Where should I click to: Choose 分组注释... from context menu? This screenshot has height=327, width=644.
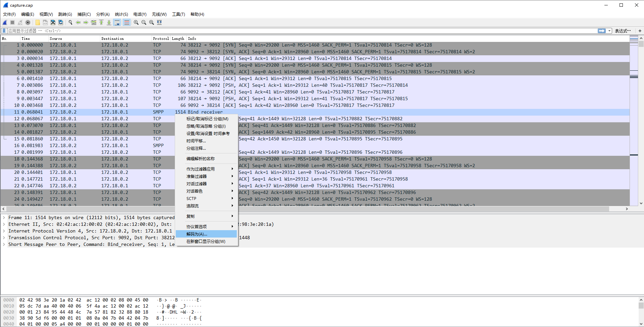[206, 148]
